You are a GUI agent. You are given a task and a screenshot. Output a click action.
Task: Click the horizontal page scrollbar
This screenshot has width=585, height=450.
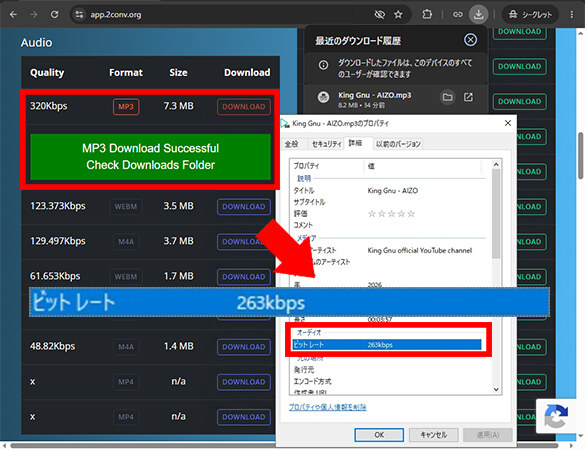pos(284,446)
